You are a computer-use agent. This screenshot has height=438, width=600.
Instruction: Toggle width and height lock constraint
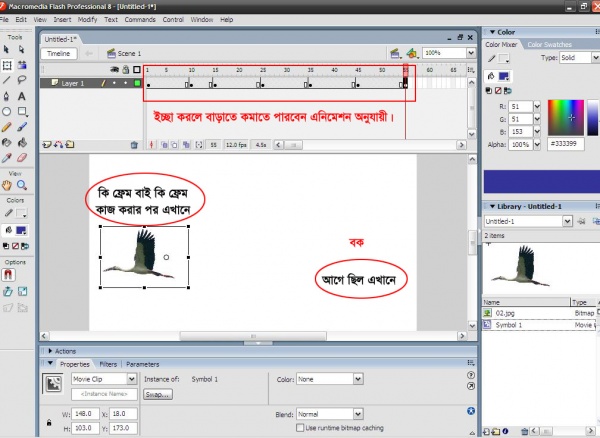[x=49, y=423]
